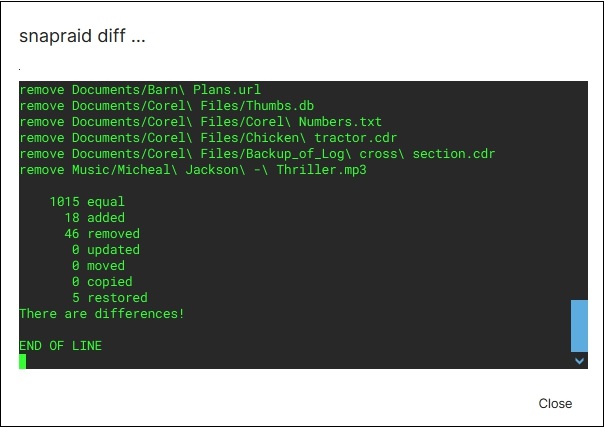Click the Close button
The height and width of the screenshot is (428, 605).
click(x=555, y=403)
